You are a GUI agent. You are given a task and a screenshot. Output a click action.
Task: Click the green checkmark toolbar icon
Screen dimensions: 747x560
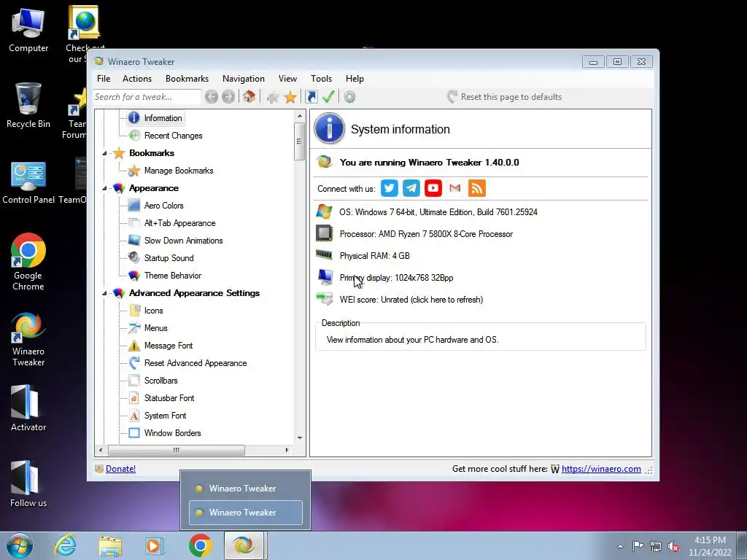click(328, 97)
